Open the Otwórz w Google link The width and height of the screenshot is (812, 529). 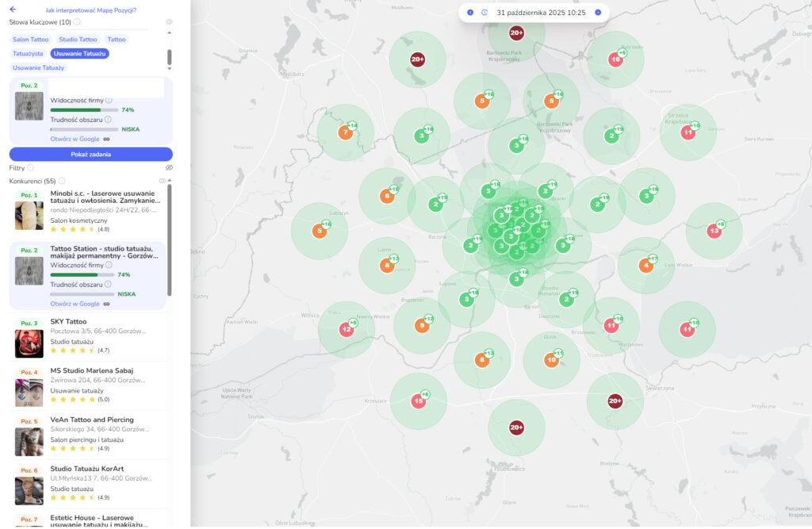[73, 140]
